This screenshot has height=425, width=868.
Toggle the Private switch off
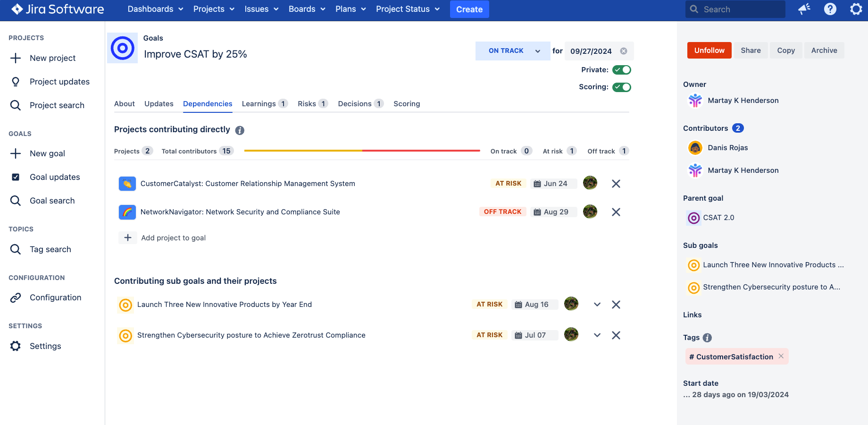point(621,70)
